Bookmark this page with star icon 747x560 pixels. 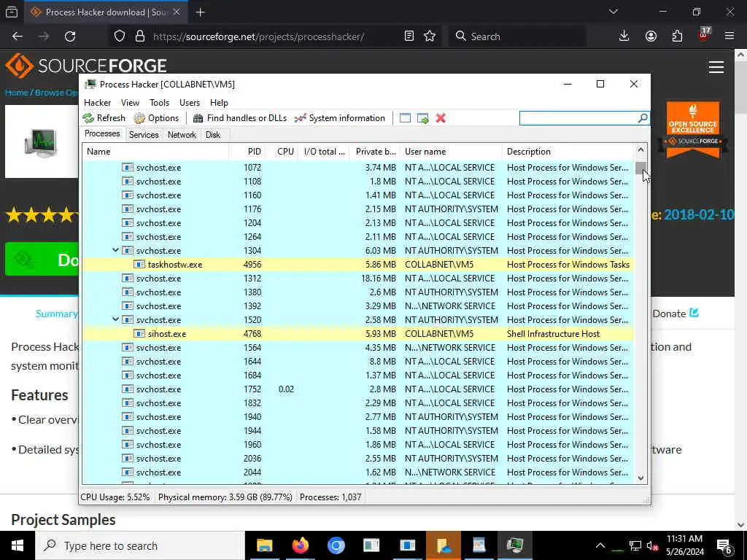tap(430, 36)
